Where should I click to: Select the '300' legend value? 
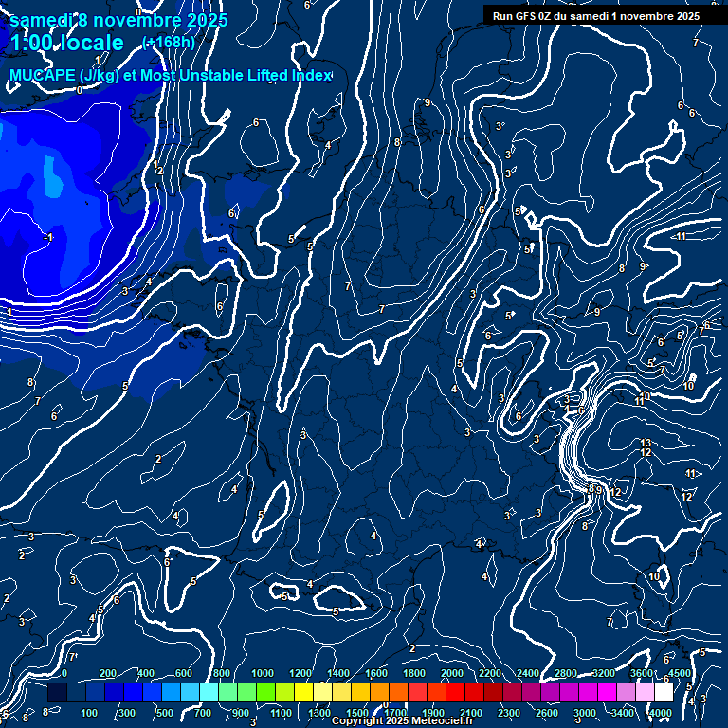tap(127, 713)
